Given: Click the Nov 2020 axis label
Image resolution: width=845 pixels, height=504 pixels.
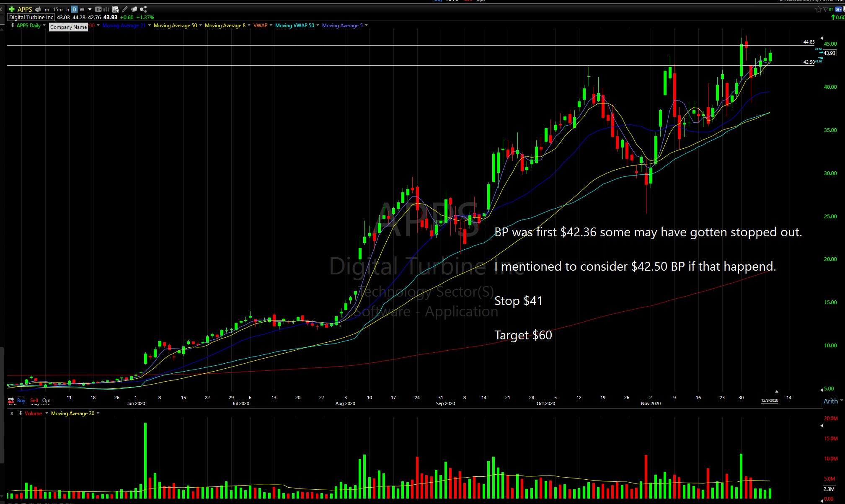Looking at the screenshot, I should 651,403.
